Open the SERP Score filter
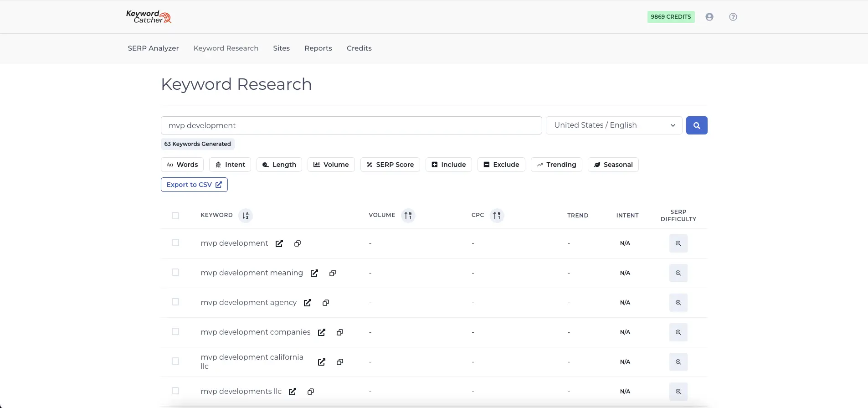This screenshot has height=408, width=868. (x=390, y=165)
